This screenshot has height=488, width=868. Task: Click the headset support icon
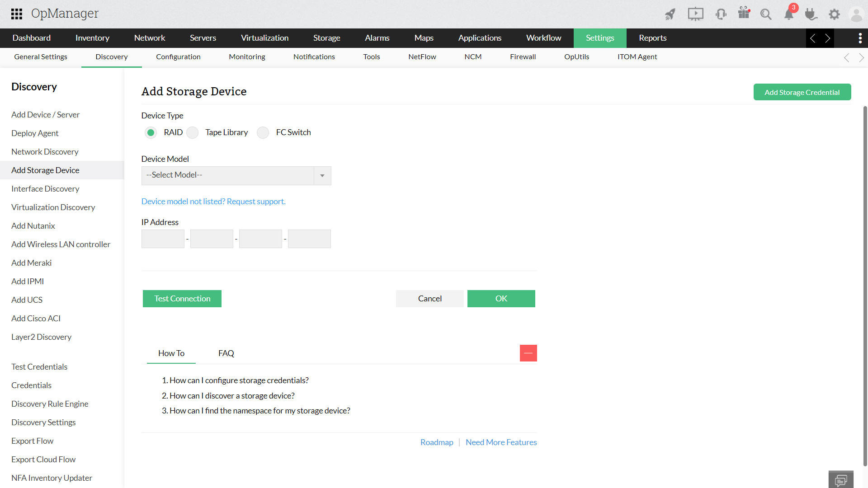coord(721,14)
